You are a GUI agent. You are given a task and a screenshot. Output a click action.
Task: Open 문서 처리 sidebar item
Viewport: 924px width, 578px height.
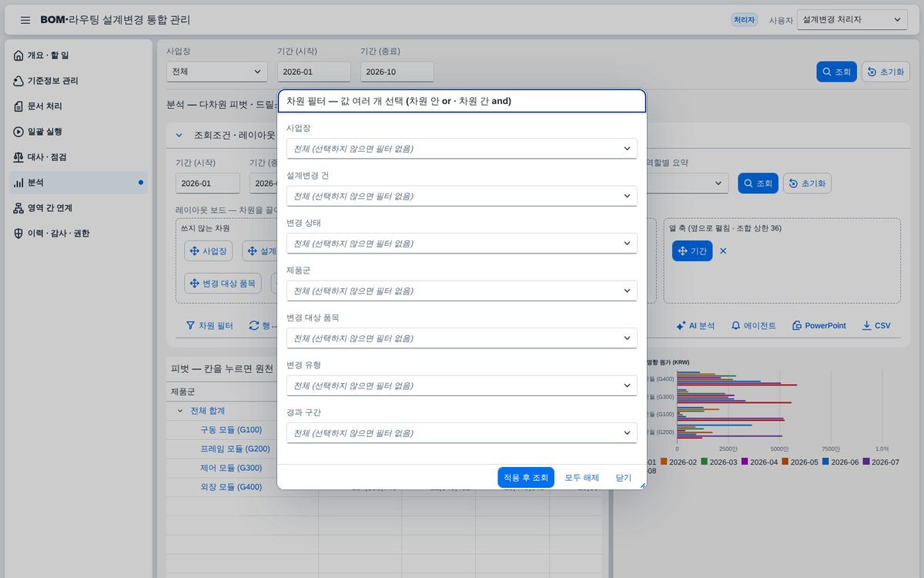tap(79, 106)
